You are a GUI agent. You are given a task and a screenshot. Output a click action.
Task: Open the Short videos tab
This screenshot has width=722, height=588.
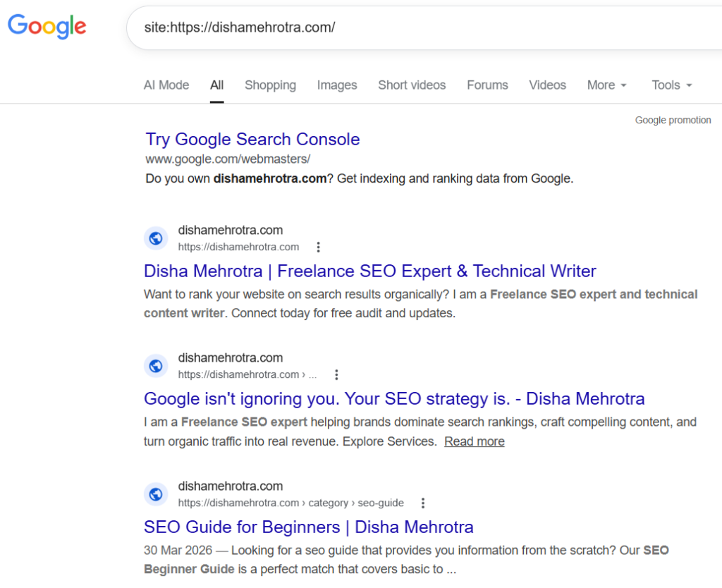(x=412, y=85)
